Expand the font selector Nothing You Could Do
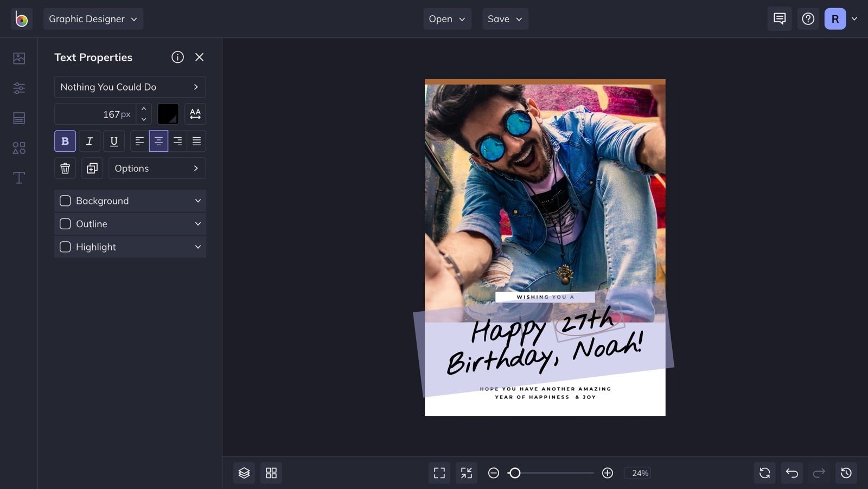The image size is (868, 489). 130,87
